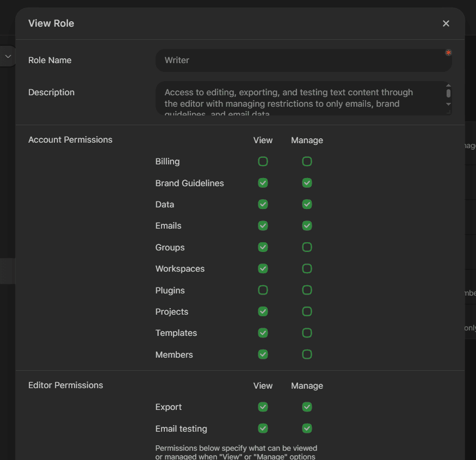Toggle Manage permission for Emails
Screen dimensions: 476x460
click(307, 225)
